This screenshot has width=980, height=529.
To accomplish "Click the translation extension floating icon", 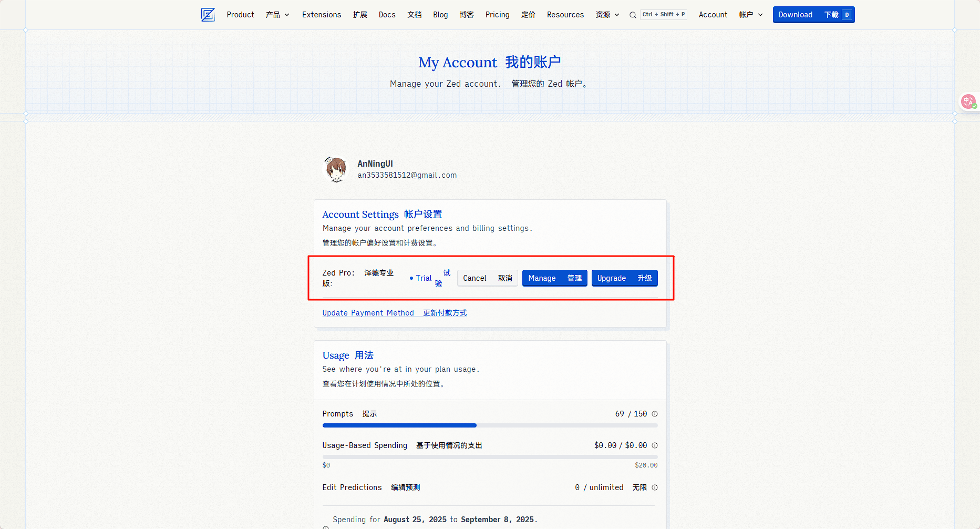I will click(x=968, y=101).
